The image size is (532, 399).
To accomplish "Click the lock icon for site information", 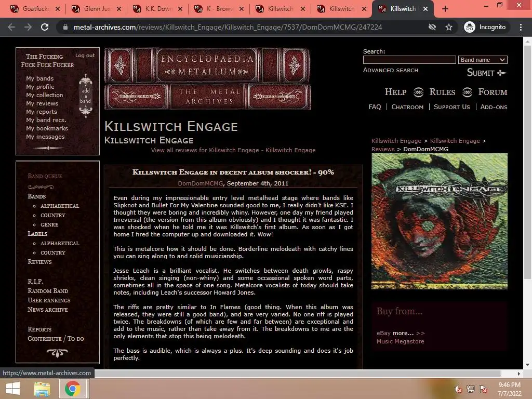I will (x=65, y=27).
